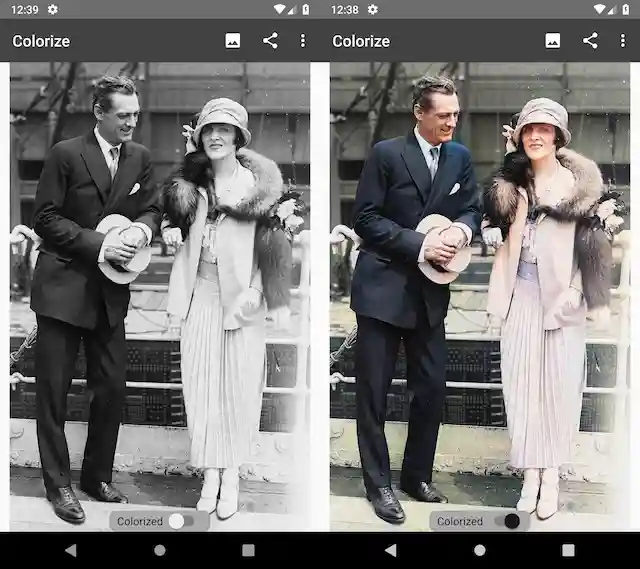Tap Colorize title on right screen
Screen dimensions: 640x569
tap(361, 41)
